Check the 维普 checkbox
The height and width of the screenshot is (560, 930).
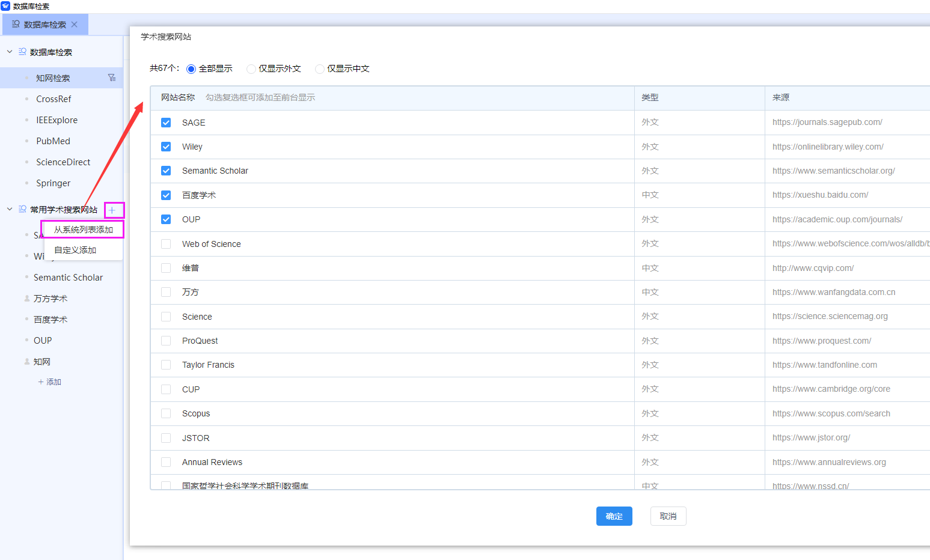[166, 268]
